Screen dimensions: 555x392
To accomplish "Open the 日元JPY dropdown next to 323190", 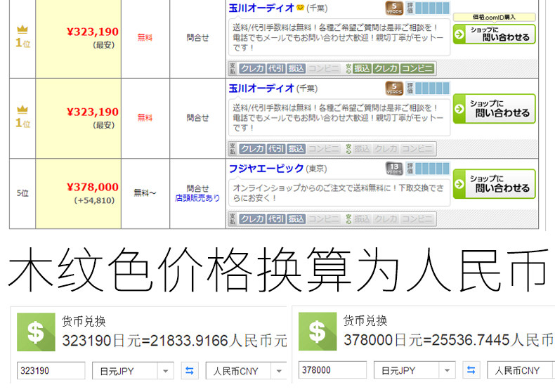I will 133,371.
